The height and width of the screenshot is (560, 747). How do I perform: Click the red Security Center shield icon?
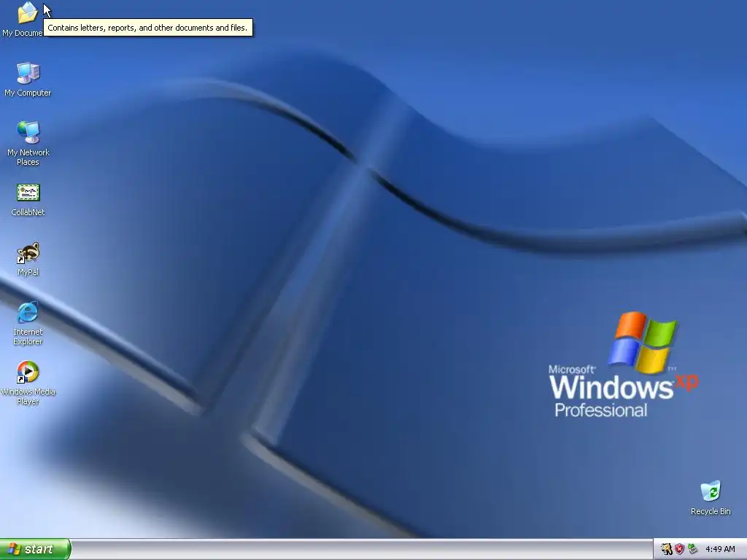pyautogui.click(x=680, y=549)
